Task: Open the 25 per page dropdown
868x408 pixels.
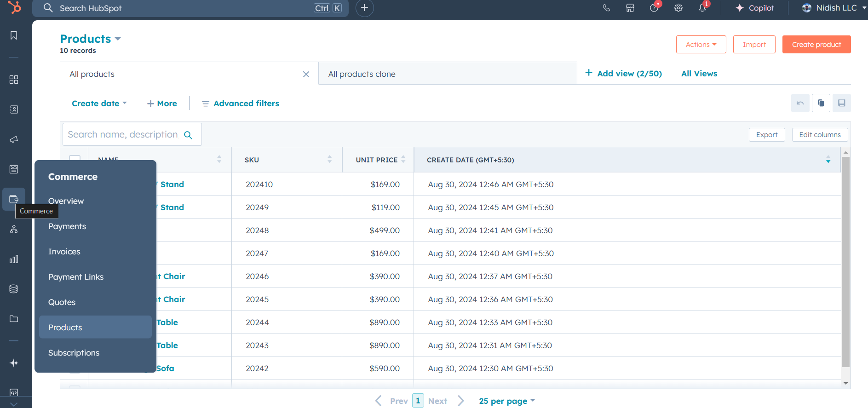Action: coord(507,401)
